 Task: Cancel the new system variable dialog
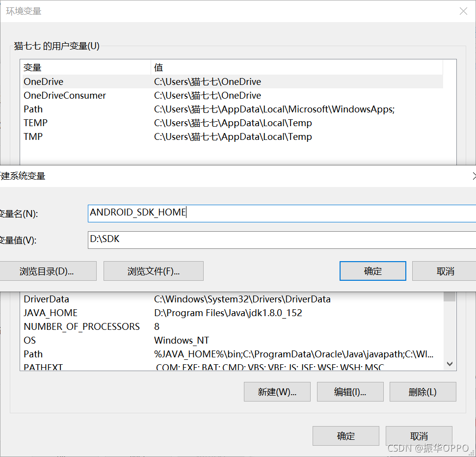pyautogui.click(x=445, y=271)
